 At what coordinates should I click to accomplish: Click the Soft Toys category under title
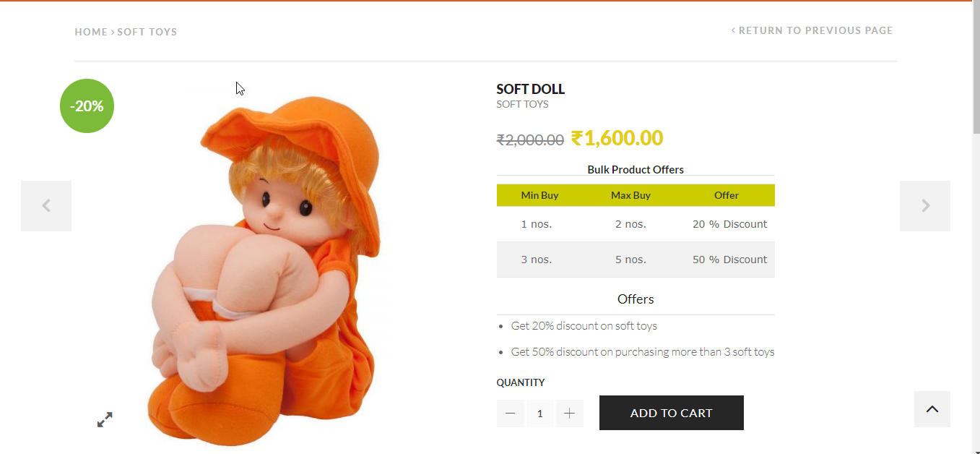tap(522, 104)
